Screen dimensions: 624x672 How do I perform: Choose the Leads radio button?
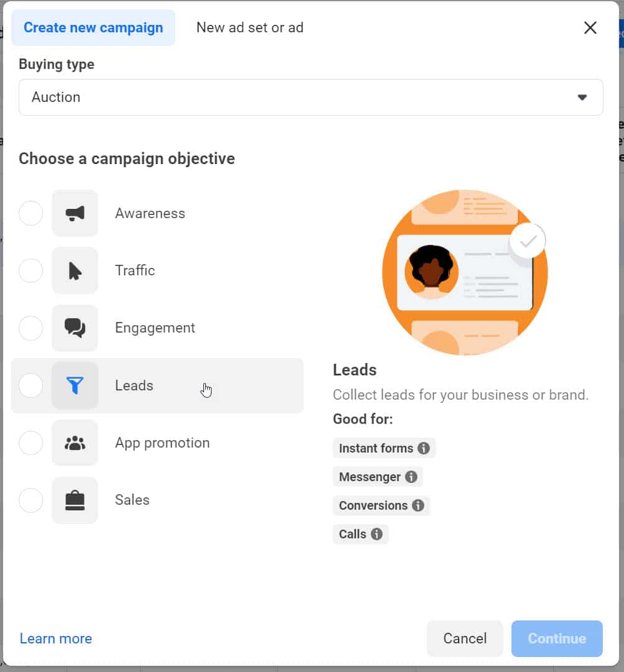tap(31, 385)
